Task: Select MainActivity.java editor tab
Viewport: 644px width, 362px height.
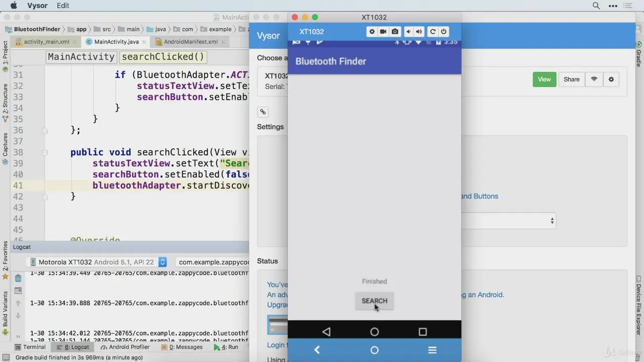Action: tap(116, 42)
